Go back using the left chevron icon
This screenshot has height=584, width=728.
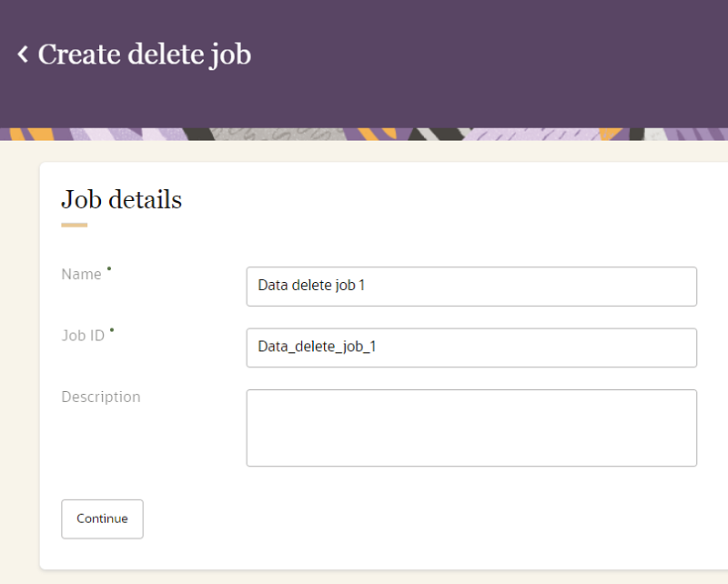pos(23,55)
